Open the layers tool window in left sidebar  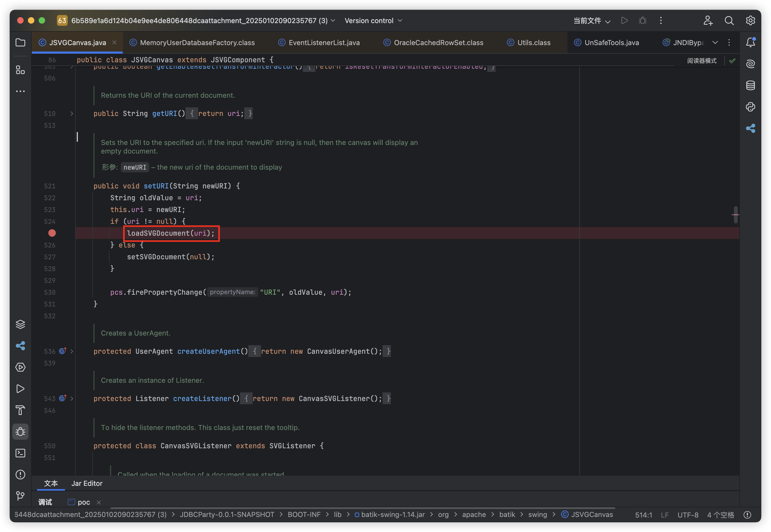click(20, 324)
